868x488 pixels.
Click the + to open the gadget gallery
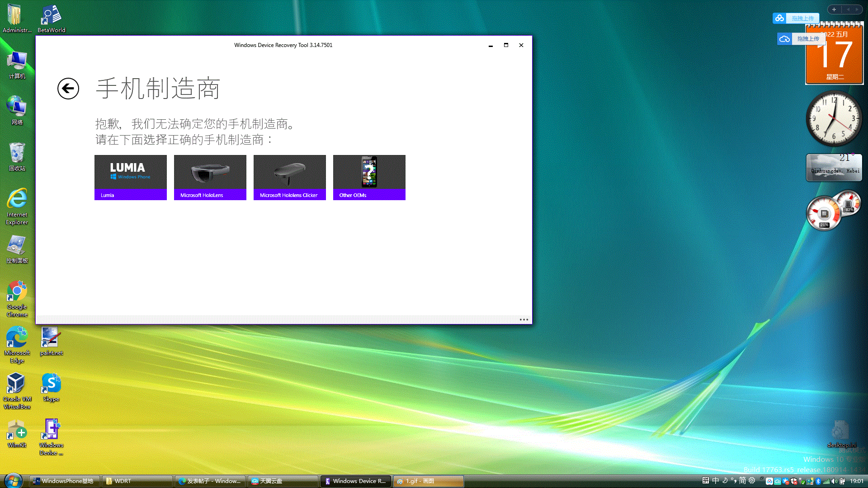(833, 9)
